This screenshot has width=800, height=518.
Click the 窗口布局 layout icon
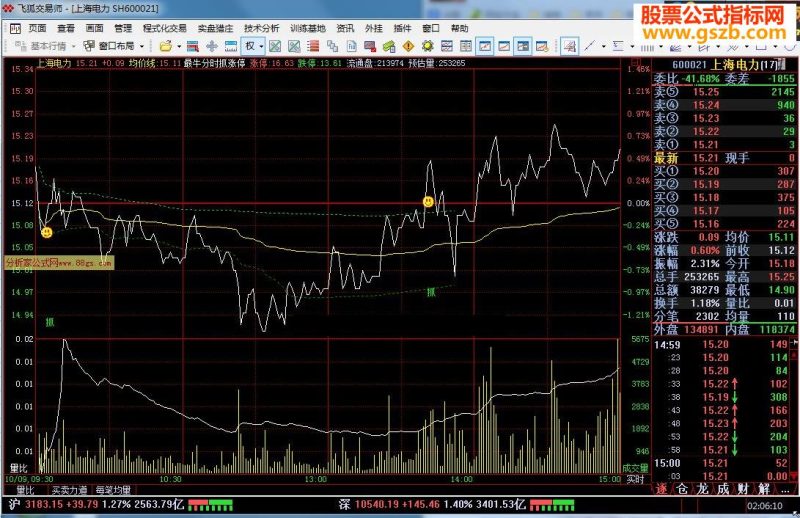coord(89,46)
